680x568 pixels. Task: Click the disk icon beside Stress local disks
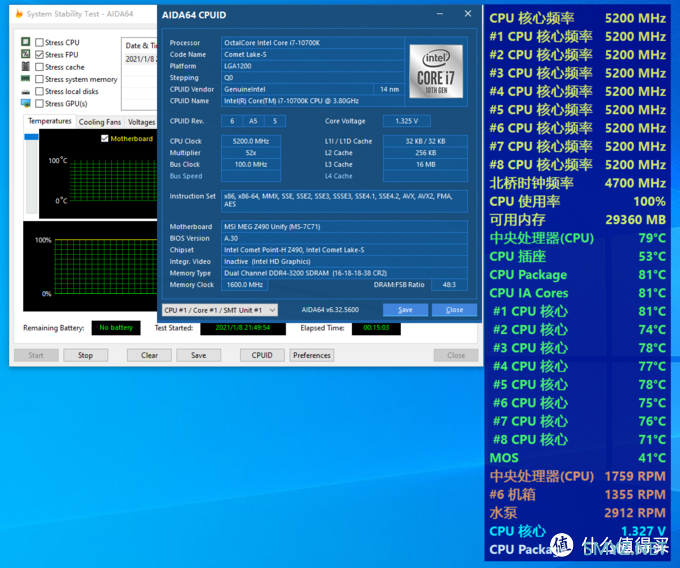(x=26, y=92)
